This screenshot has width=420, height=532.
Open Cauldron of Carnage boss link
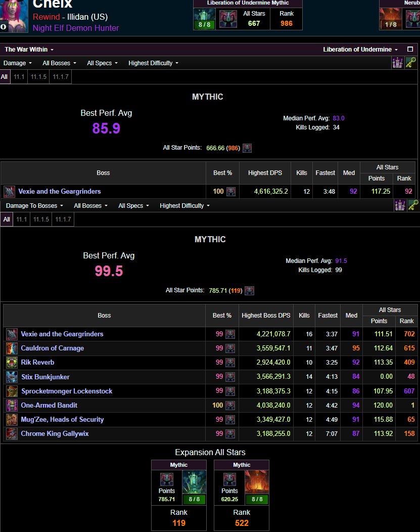pos(52,348)
